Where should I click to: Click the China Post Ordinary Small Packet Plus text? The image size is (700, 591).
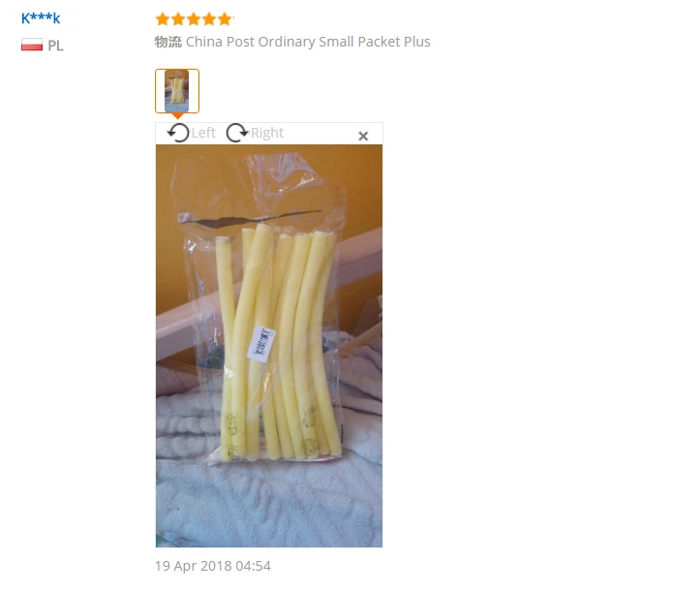click(308, 42)
